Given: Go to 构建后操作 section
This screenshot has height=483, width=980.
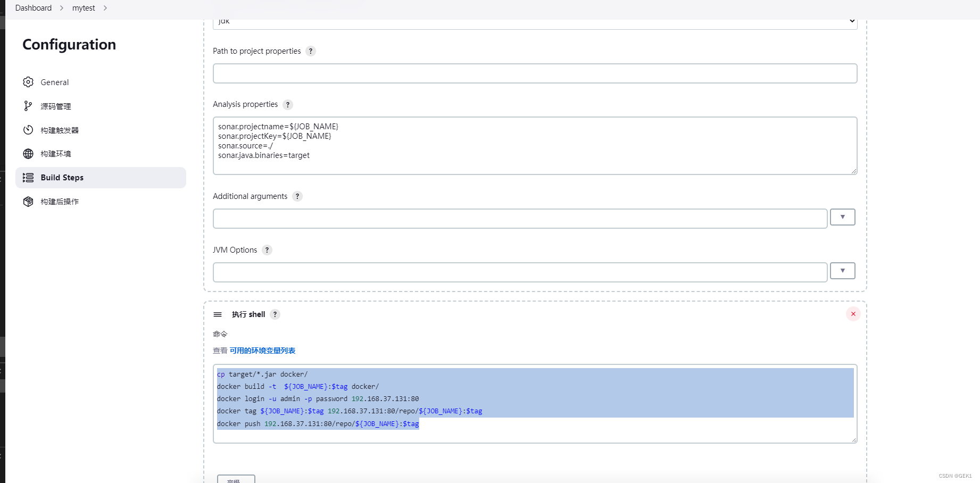Looking at the screenshot, I should coord(101,202).
